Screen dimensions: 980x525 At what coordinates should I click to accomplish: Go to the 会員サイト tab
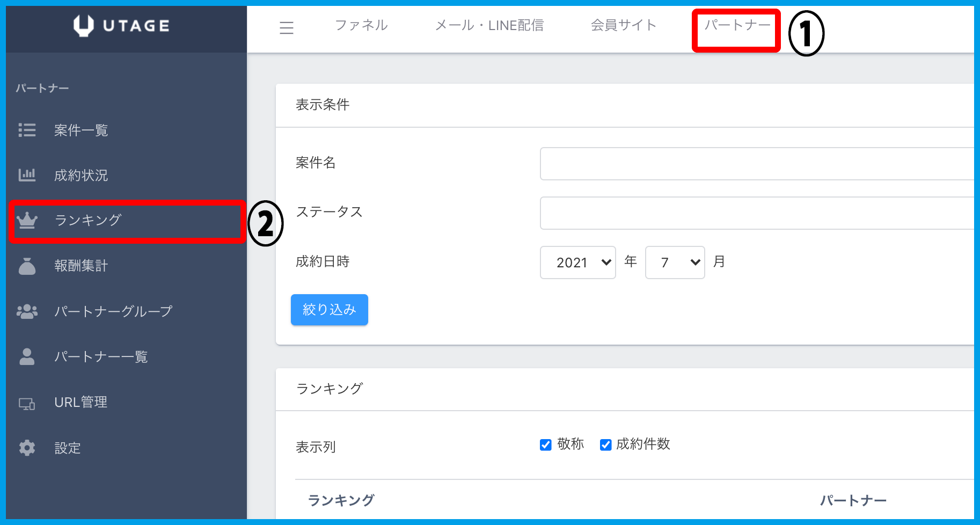coord(624,25)
